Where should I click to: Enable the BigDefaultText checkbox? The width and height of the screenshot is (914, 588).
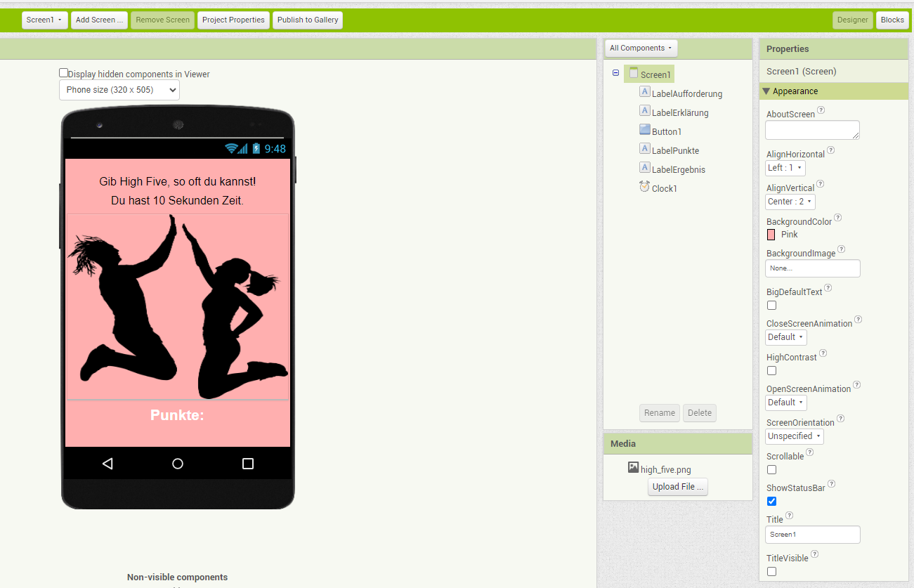pos(771,306)
